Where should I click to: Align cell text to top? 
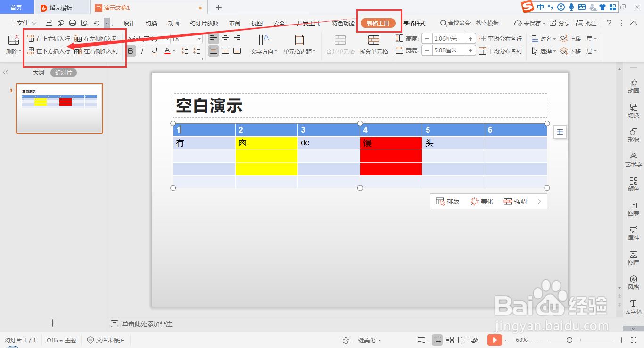tap(214, 51)
